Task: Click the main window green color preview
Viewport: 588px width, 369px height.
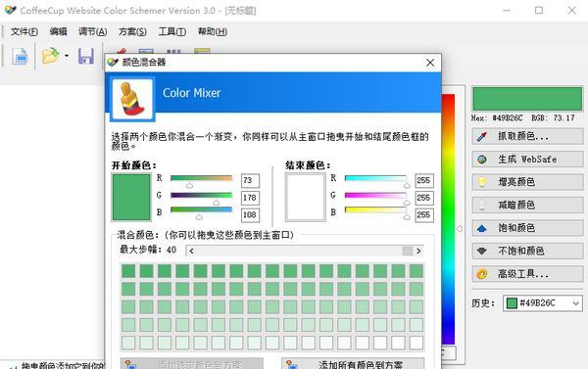Action: (x=527, y=99)
